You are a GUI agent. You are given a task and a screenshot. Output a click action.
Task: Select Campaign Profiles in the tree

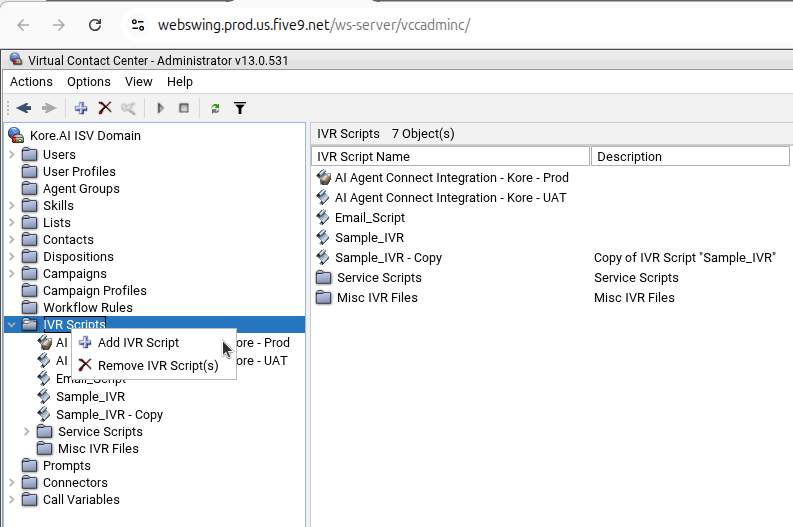click(95, 290)
